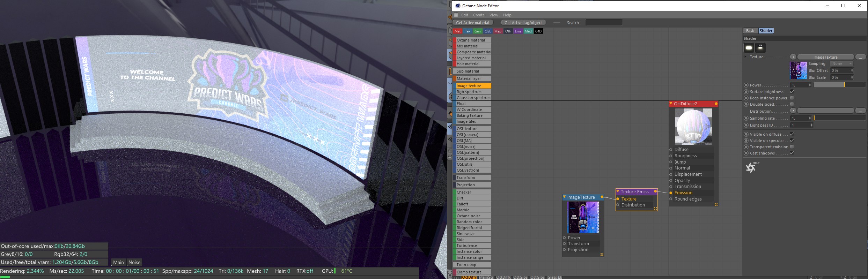Enable Keep instance power checkbox

(792, 98)
